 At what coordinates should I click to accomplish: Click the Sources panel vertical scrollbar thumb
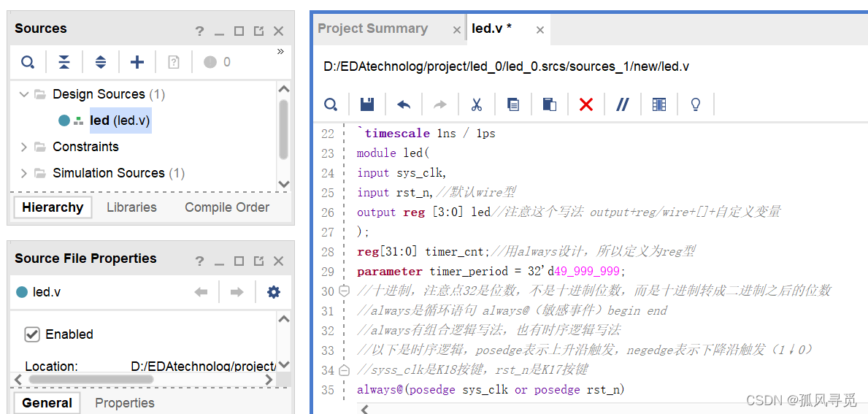click(x=283, y=129)
